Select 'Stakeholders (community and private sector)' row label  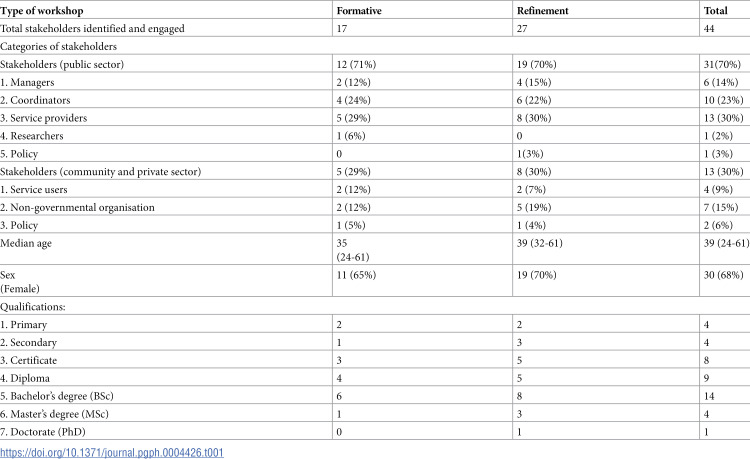(x=100, y=172)
